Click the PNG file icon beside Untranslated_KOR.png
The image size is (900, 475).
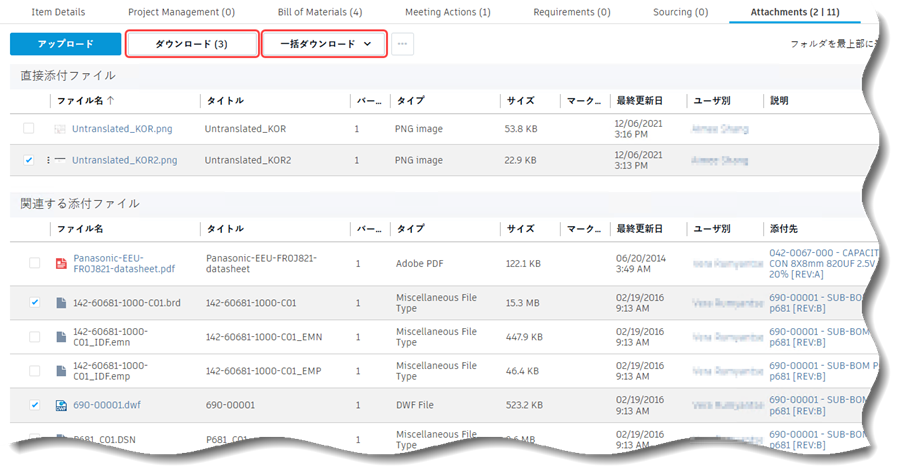pos(60,129)
